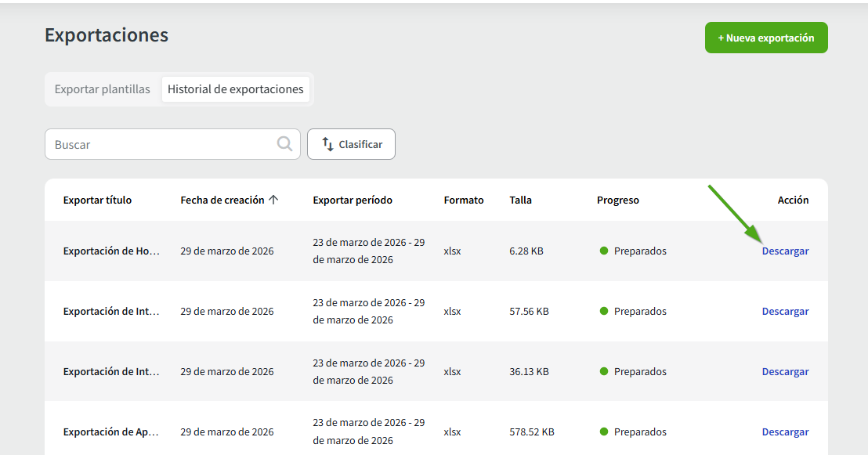This screenshot has height=455, width=868.
Task: Sort by the Fecha de creación column header
Action: coord(222,200)
